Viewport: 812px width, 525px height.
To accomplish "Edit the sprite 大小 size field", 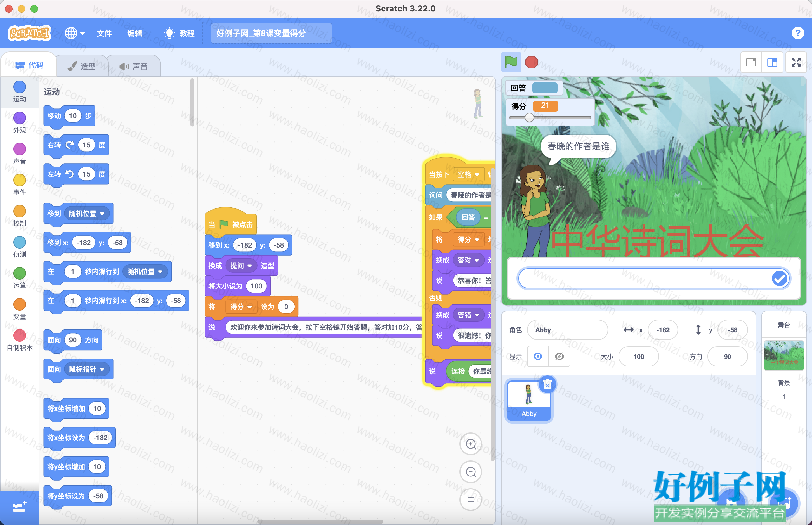I will click(638, 356).
